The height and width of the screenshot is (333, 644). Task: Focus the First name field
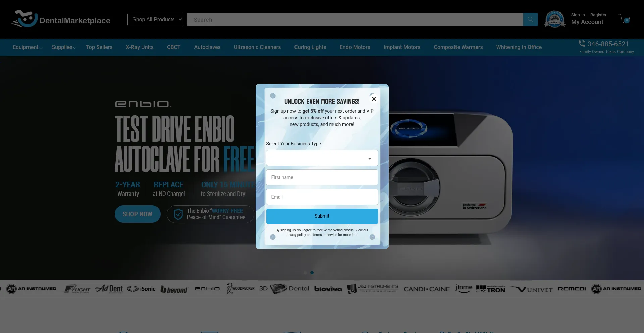(322, 177)
